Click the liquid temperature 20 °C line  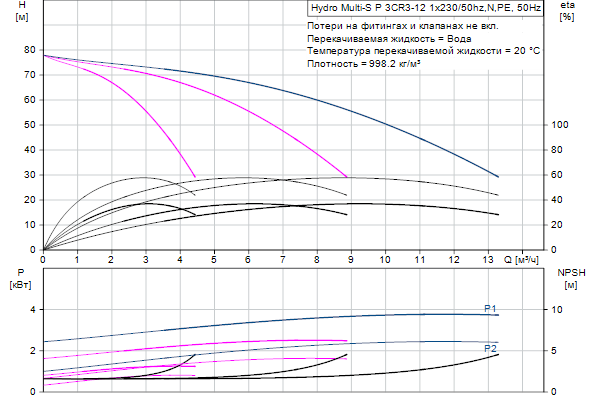tap(424, 50)
